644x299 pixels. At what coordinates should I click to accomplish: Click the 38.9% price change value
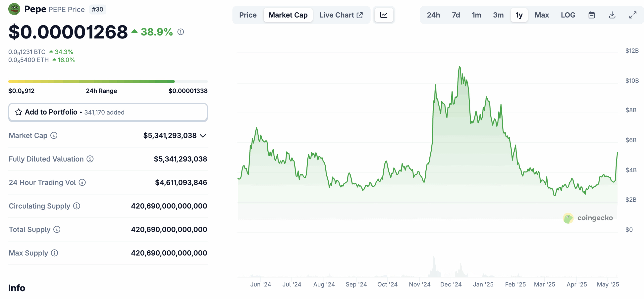(157, 32)
